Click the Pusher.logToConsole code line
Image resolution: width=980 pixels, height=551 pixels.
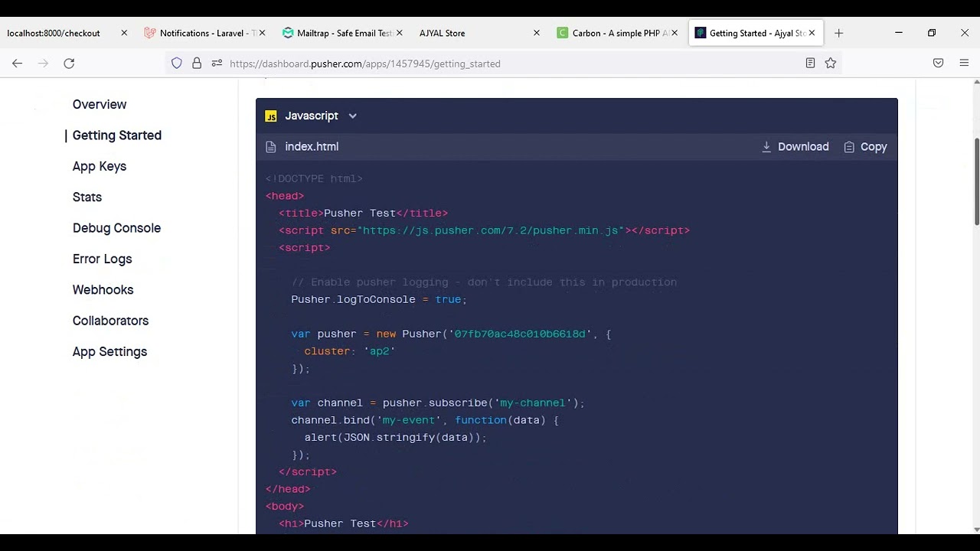tap(379, 299)
